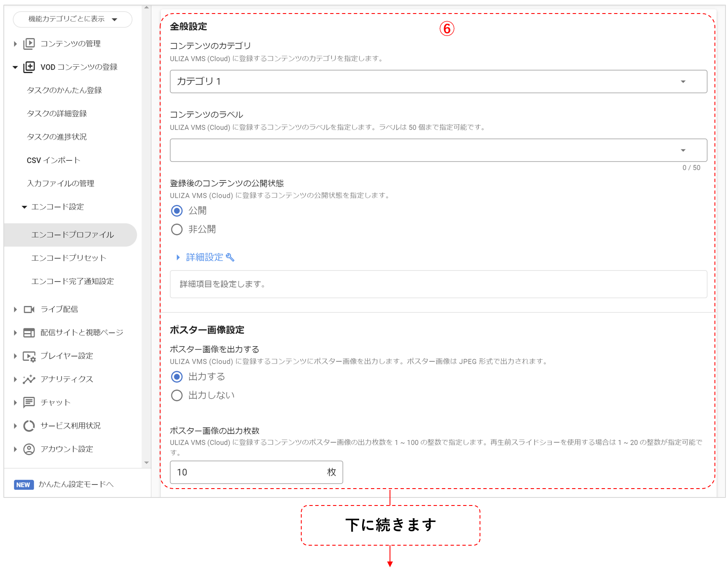Click the アナリティクス chart icon

point(29,379)
